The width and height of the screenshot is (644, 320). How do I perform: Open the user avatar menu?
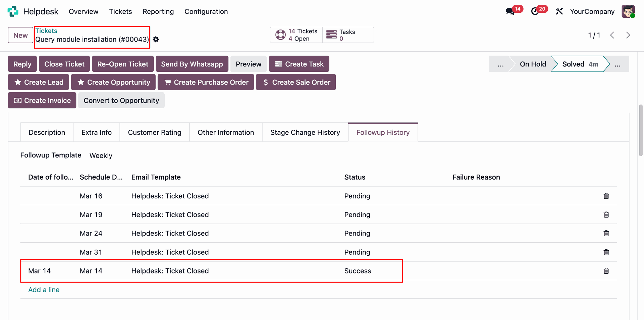point(628,11)
